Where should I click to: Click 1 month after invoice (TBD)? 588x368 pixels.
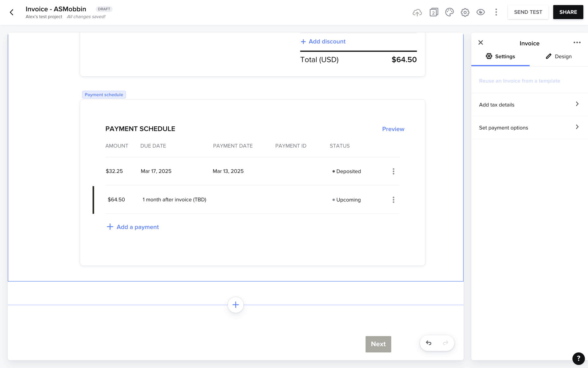click(x=174, y=200)
